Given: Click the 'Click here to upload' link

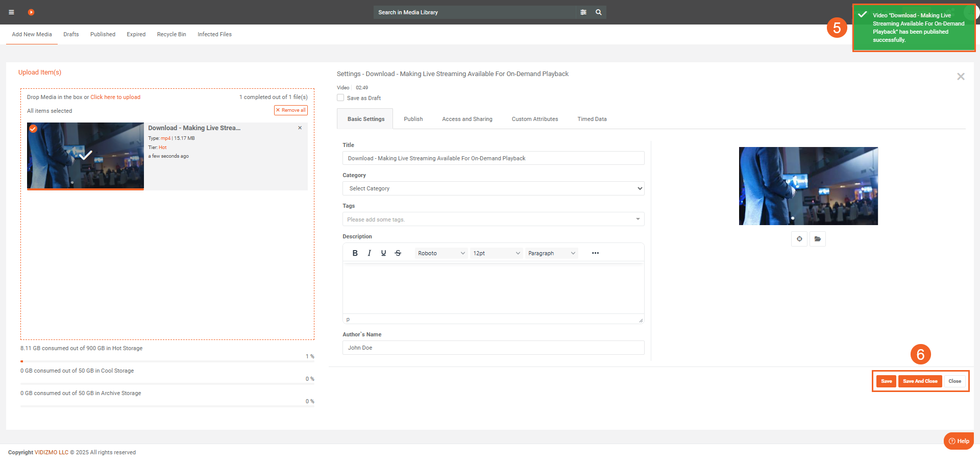Looking at the screenshot, I should tap(115, 97).
